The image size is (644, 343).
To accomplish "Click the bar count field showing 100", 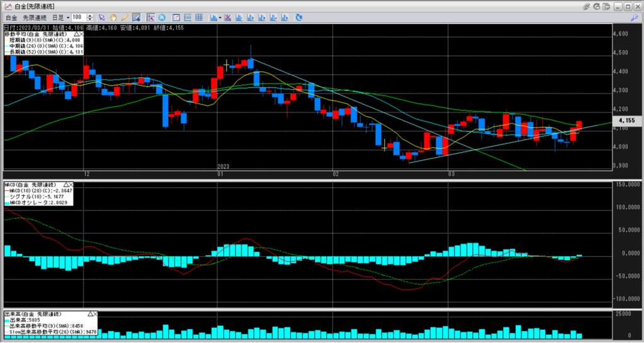I will 78,17.
